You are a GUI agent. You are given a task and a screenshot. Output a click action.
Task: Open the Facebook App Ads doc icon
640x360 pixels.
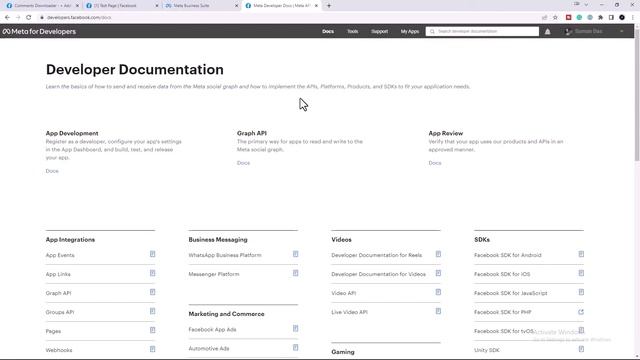295,329
